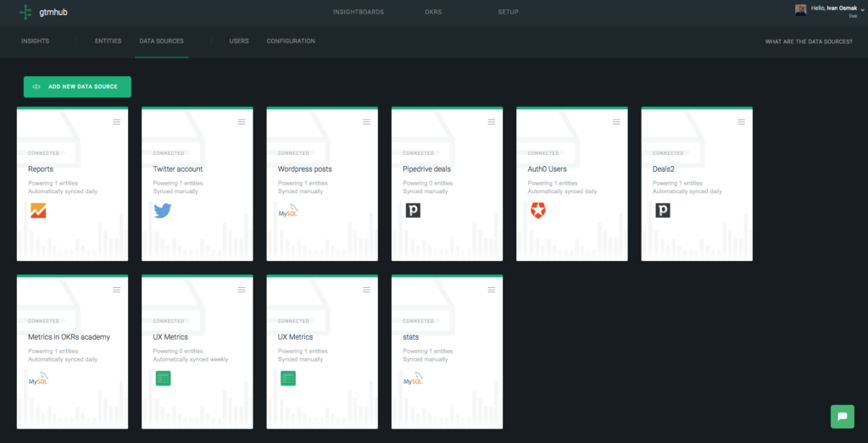Click the Pipedrive deals data source title
The height and width of the screenshot is (443, 868).
click(427, 169)
